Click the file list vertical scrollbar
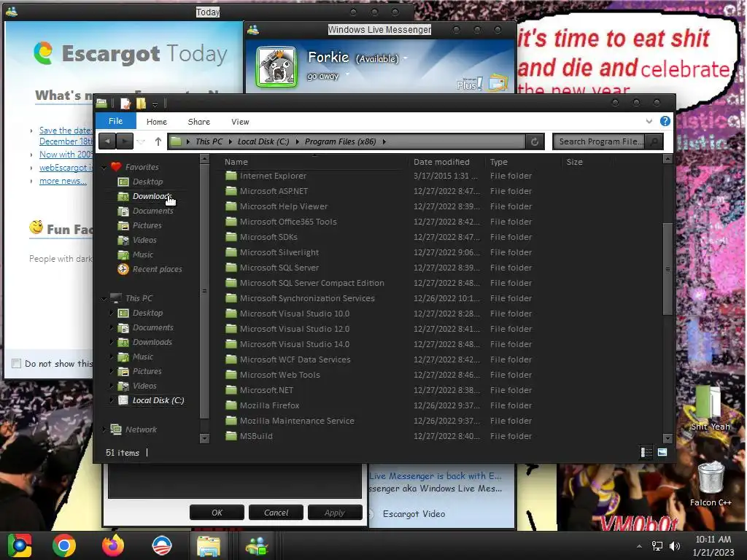Image resolution: width=747 pixels, height=560 pixels. [x=667, y=269]
